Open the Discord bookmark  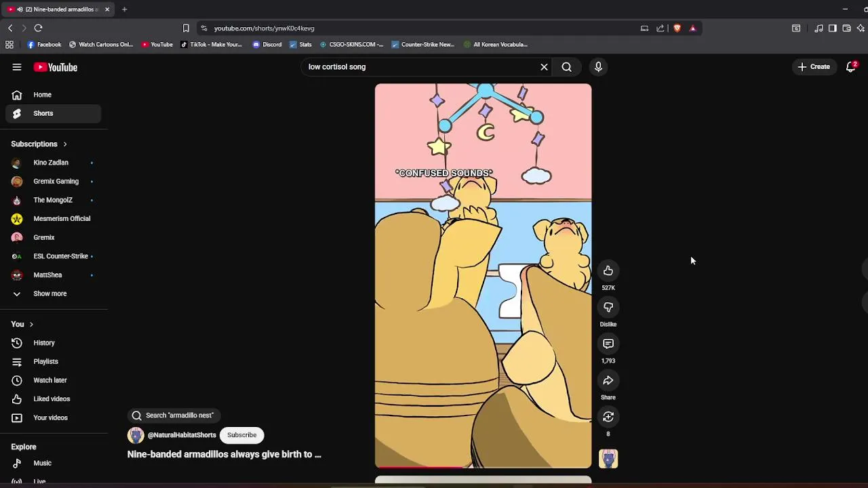(267, 45)
